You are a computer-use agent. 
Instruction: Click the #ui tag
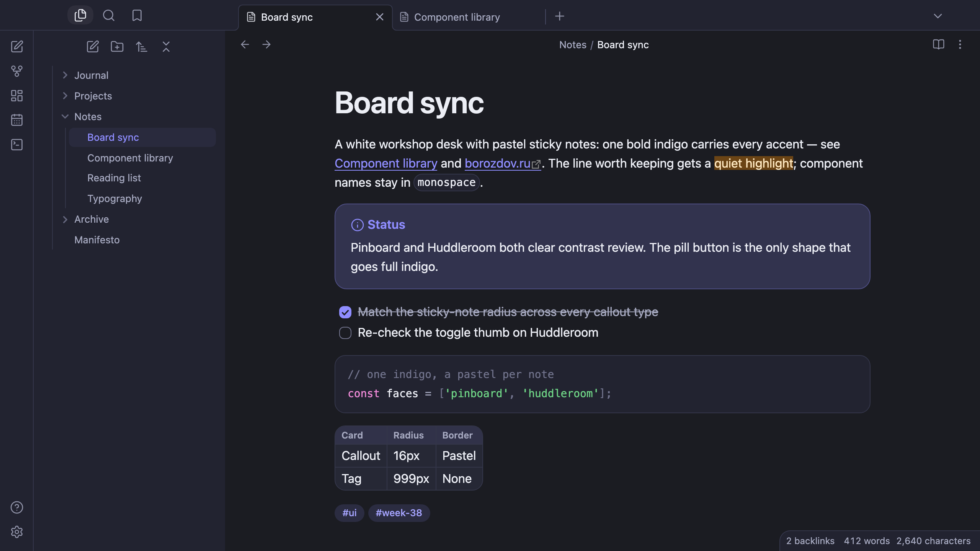(x=350, y=513)
